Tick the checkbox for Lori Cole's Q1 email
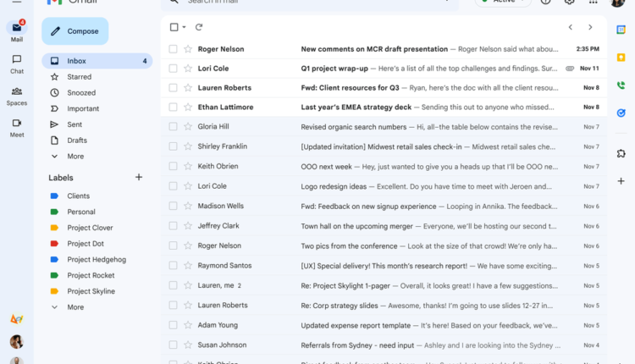635x364 pixels. pos(174,69)
